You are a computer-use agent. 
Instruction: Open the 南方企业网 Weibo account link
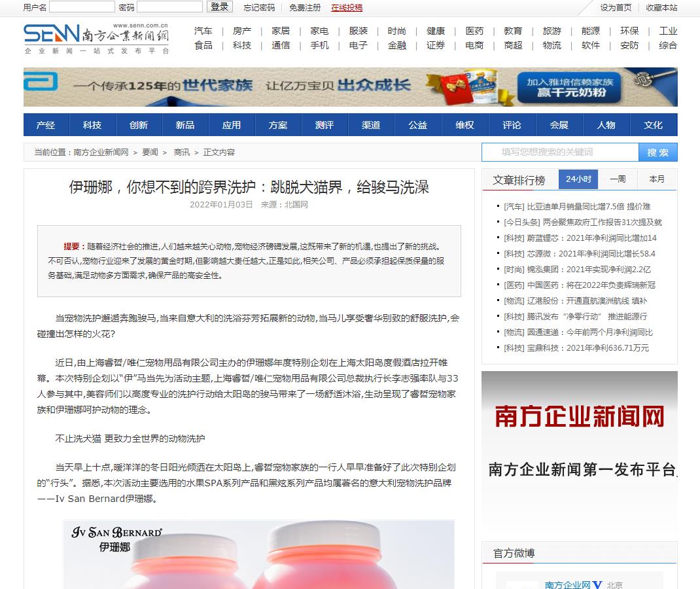[x=567, y=584]
